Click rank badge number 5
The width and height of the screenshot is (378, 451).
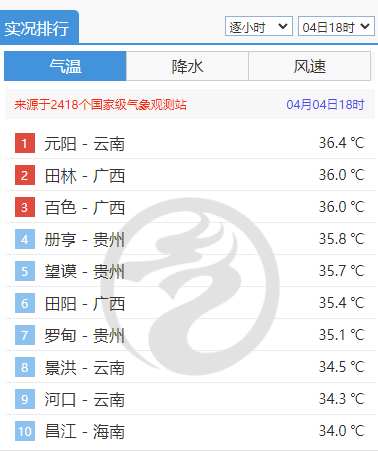point(25,271)
